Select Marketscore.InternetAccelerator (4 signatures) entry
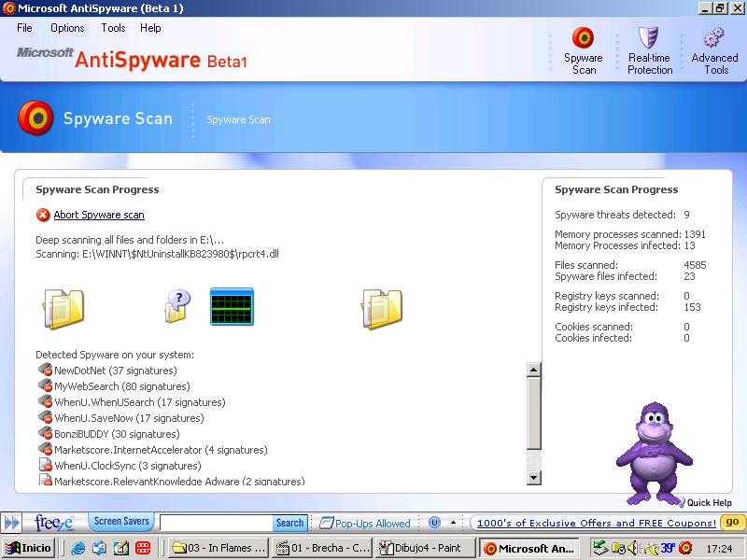747x560 pixels. [161, 450]
